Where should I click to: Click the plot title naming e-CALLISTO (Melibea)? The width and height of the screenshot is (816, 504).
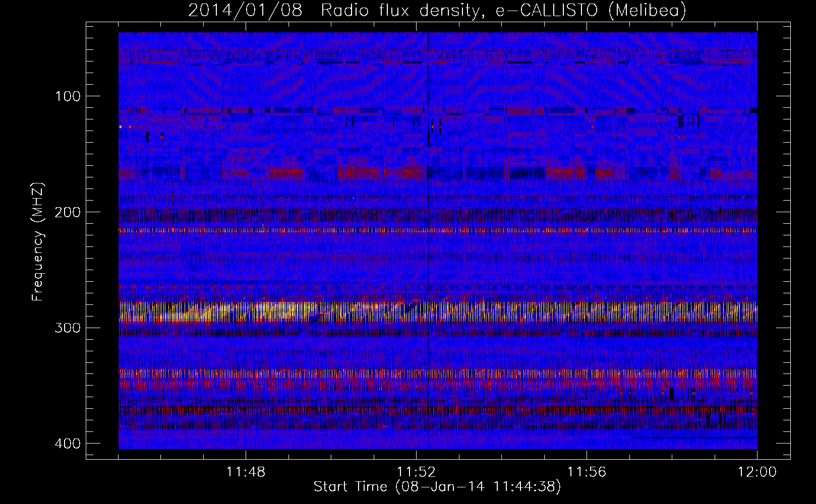tap(437, 10)
